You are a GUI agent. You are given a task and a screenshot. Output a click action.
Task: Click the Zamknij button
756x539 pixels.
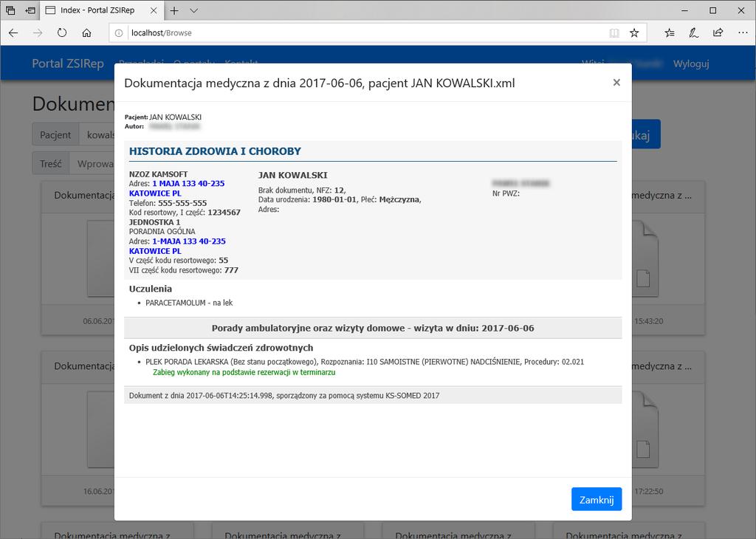(597, 499)
